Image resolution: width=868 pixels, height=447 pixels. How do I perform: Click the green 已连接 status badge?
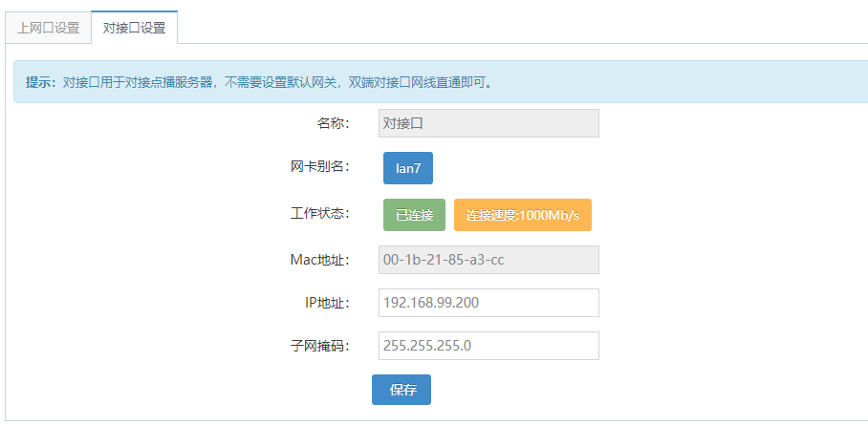[414, 215]
